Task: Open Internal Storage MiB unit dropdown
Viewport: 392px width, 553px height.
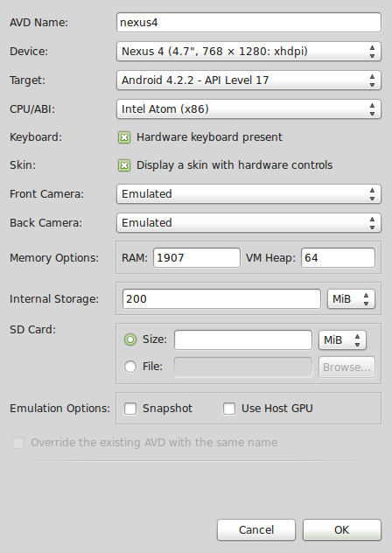Action: (351, 299)
